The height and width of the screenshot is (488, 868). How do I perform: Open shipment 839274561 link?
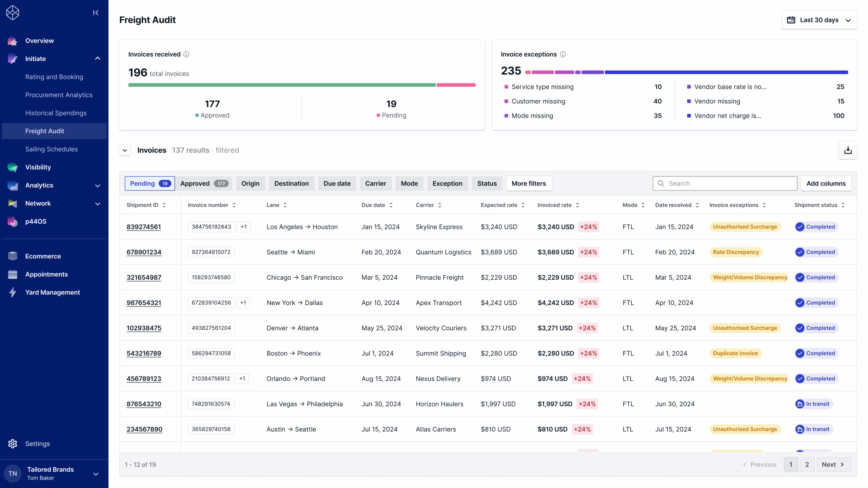pyautogui.click(x=144, y=227)
